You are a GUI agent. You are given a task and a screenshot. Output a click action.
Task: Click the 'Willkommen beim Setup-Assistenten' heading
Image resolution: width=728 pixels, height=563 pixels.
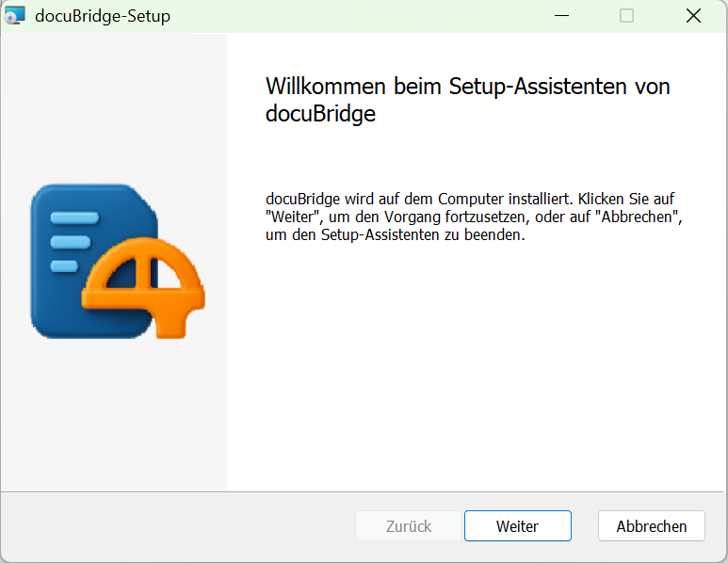pyautogui.click(x=467, y=100)
